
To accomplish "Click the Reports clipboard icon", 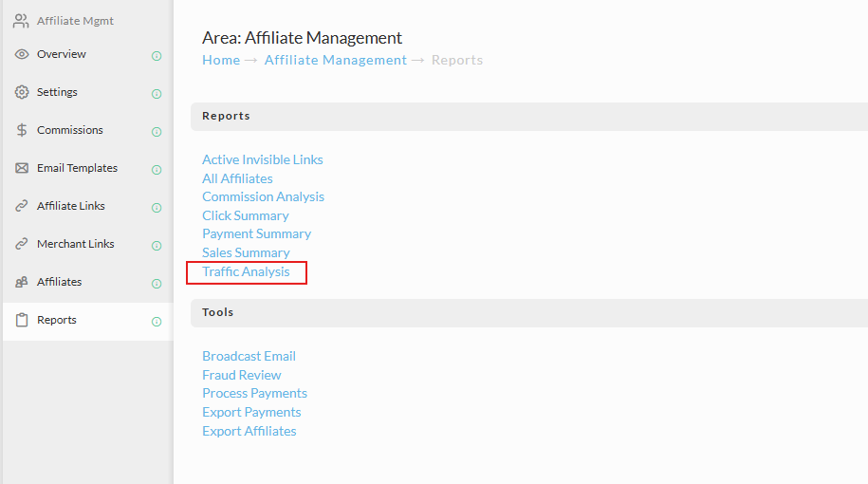I will (22, 320).
